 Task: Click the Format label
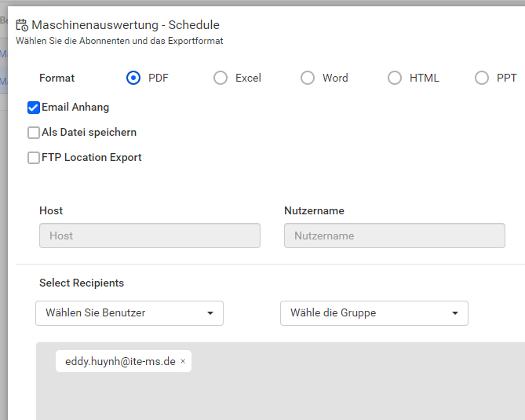57,78
